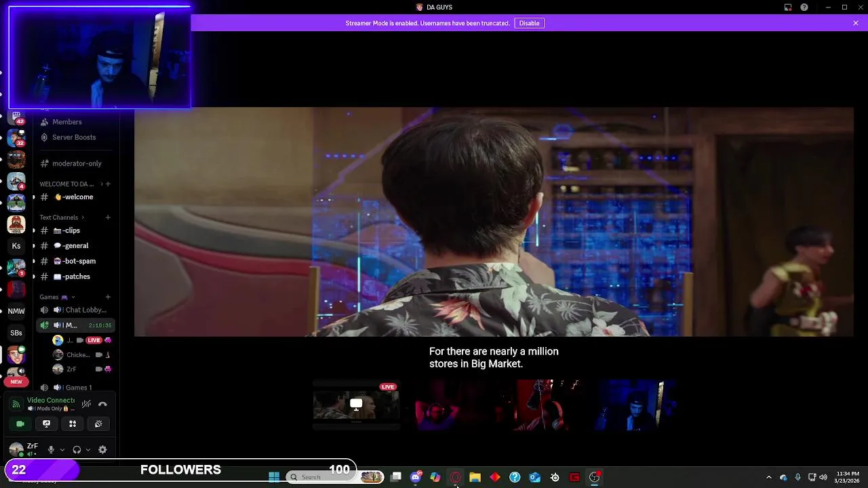
Task: Open Opera GX browser from taskbar
Action: [455, 477]
